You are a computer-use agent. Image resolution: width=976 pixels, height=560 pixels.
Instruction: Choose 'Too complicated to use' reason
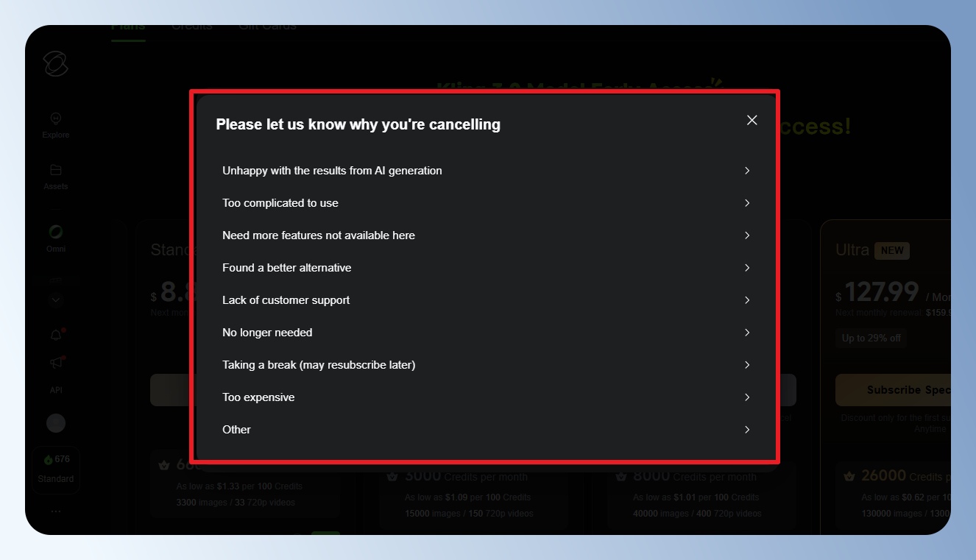pyautogui.click(x=280, y=203)
